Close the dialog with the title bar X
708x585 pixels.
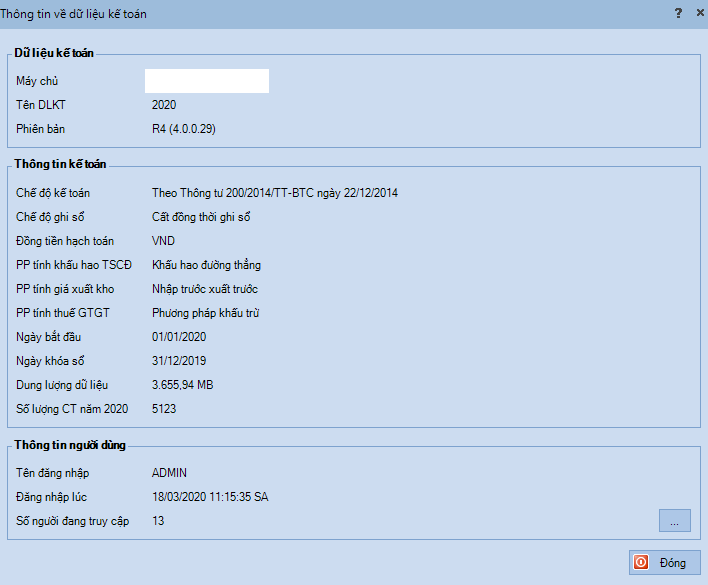pyautogui.click(x=699, y=13)
